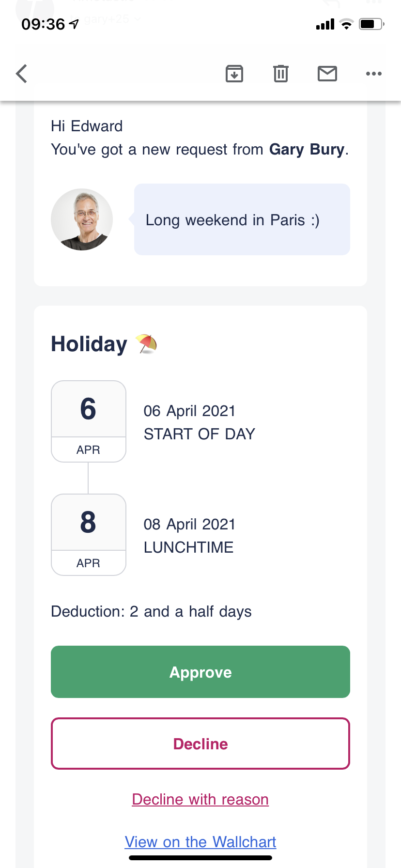This screenshot has width=401, height=868.
Task: Tap the 'Long weekend in Paris' message bubble
Action: point(242,219)
